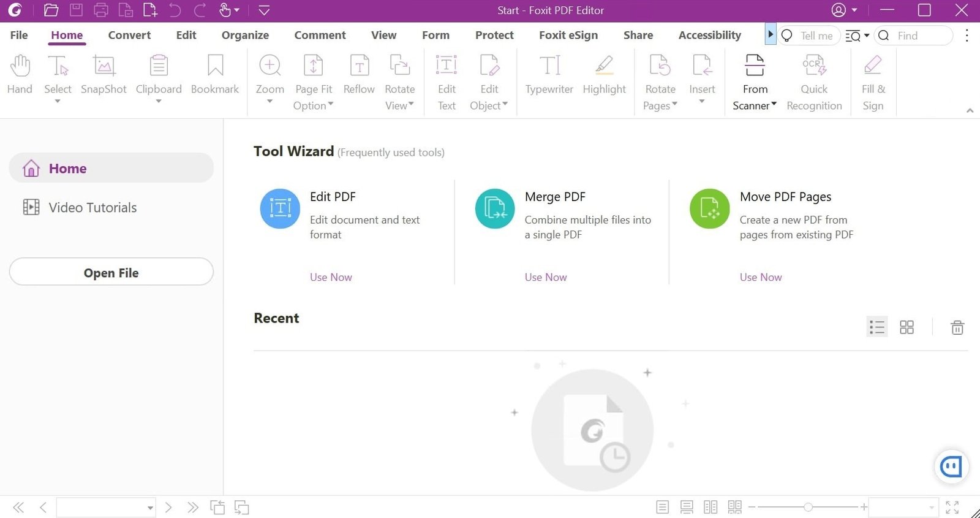Enable facing pages view mode
This screenshot has height=518, width=980.
coord(710,508)
